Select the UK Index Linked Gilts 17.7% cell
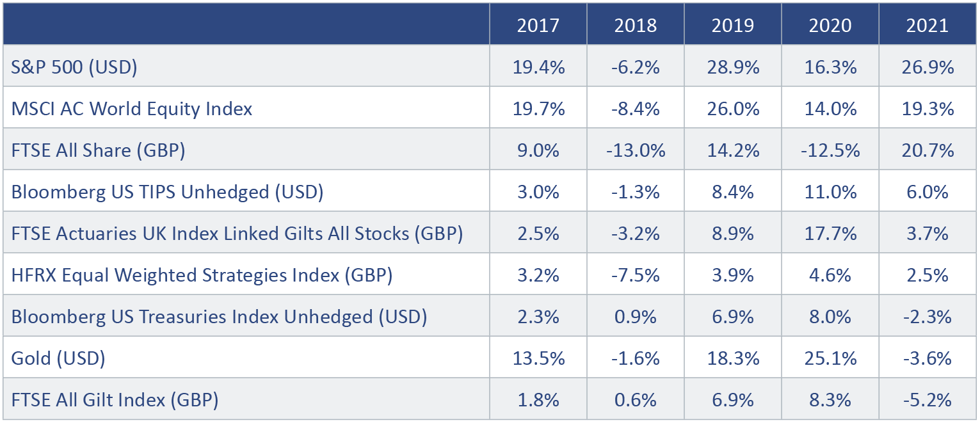Screen dimensions: 980x423 click(830, 234)
